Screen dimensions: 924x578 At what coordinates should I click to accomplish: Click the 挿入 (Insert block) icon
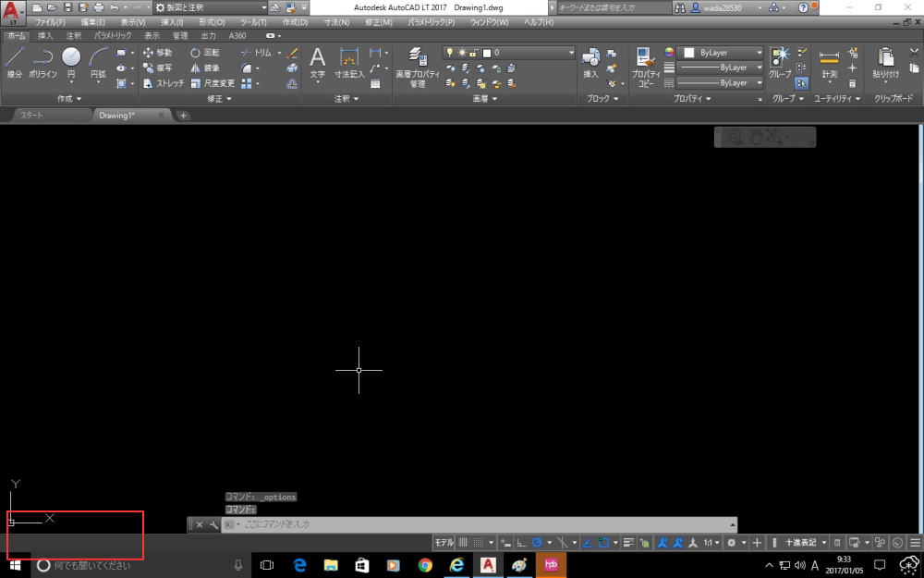pos(590,63)
